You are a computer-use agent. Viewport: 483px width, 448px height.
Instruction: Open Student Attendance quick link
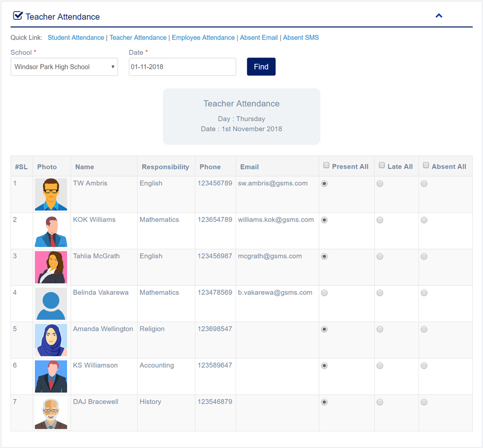[x=76, y=38]
